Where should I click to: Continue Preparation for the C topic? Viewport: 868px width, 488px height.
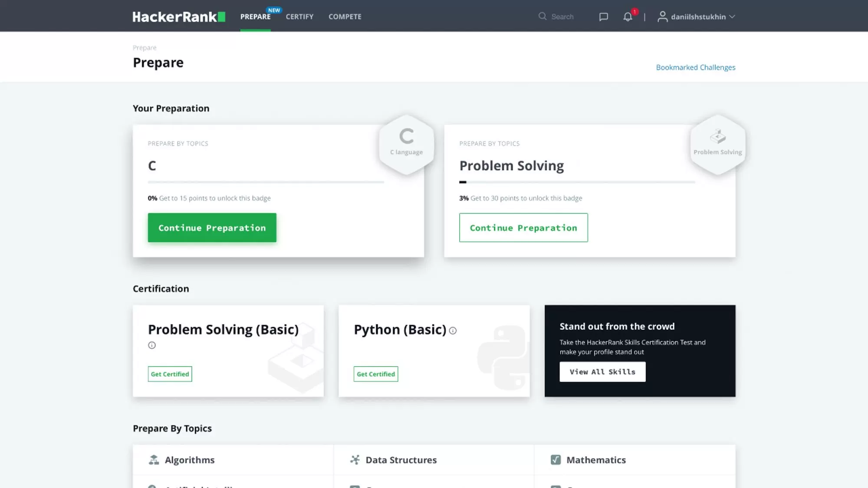coord(212,227)
